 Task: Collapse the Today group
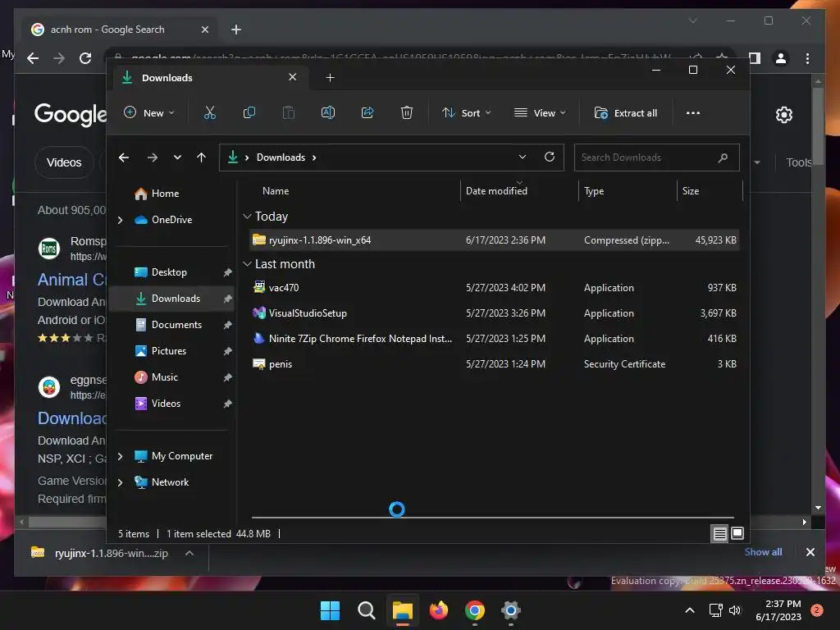(247, 217)
